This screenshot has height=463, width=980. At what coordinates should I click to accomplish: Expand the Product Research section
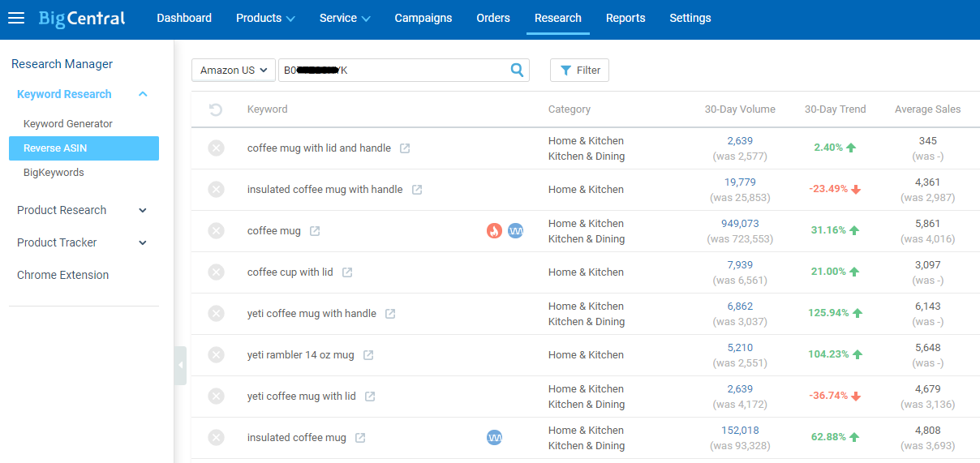143,211
